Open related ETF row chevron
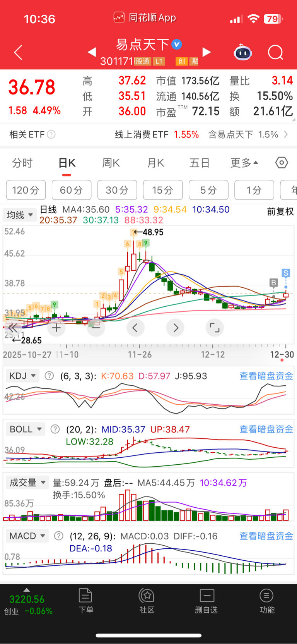This screenshot has width=297, height=644. coord(286,134)
